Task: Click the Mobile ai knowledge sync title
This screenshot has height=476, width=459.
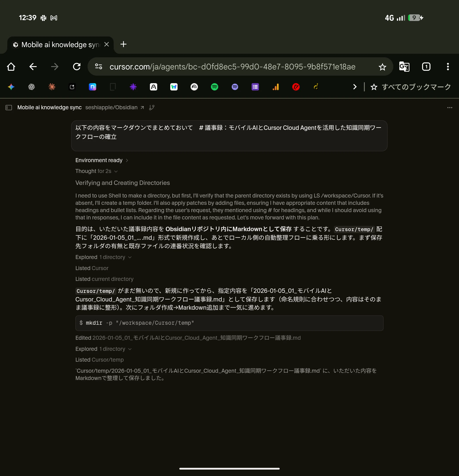Action: coord(50,107)
